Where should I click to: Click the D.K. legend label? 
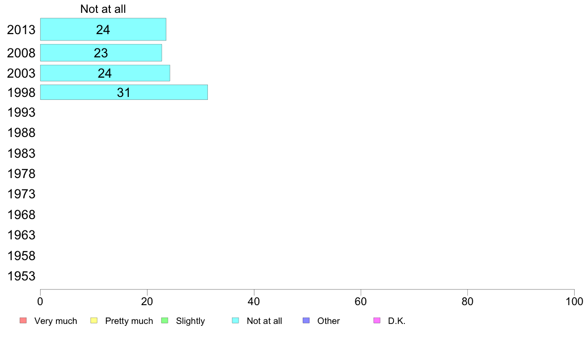click(x=396, y=321)
